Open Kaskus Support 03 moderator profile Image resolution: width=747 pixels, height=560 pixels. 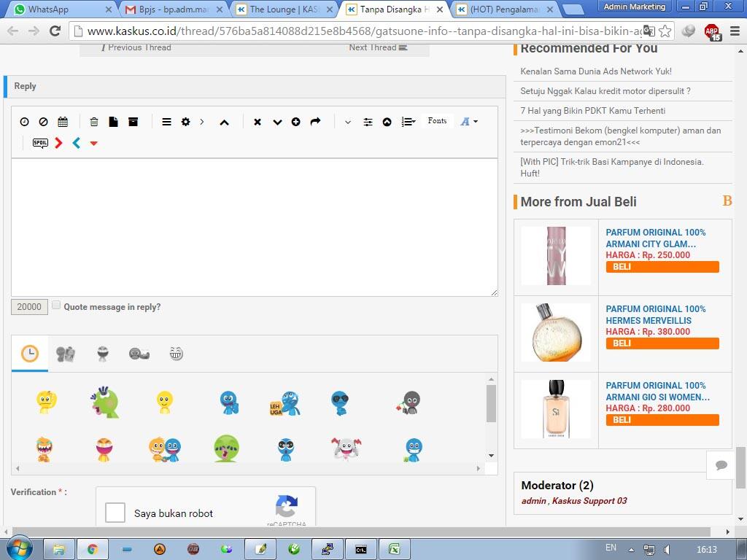[589, 500]
